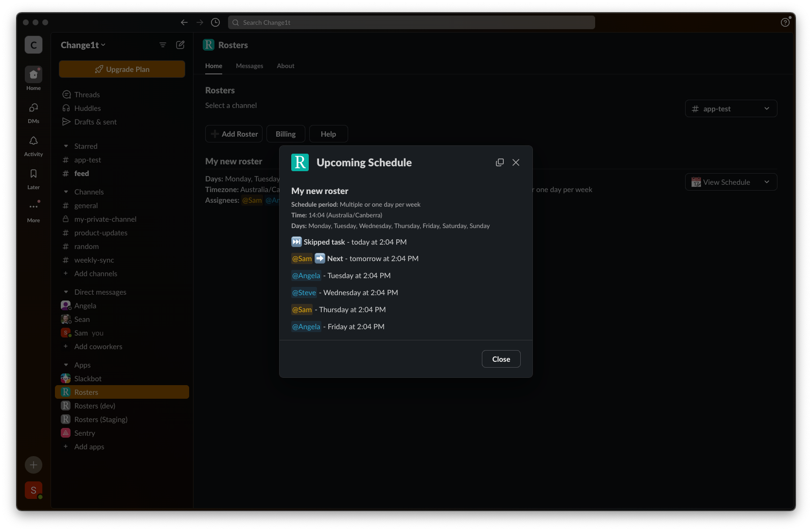The image size is (812, 531).
Task: Open the product-updates channel
Action: pyautogui.click(x=122, y=232)
